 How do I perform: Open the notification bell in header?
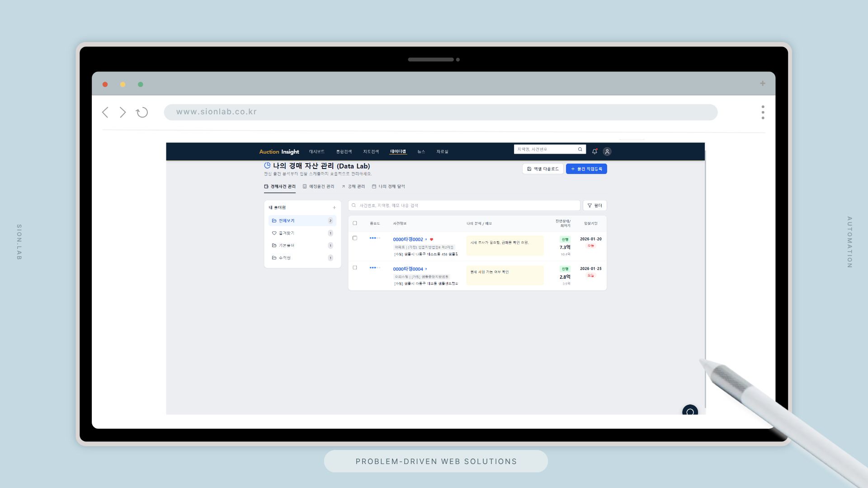(594, 151)
